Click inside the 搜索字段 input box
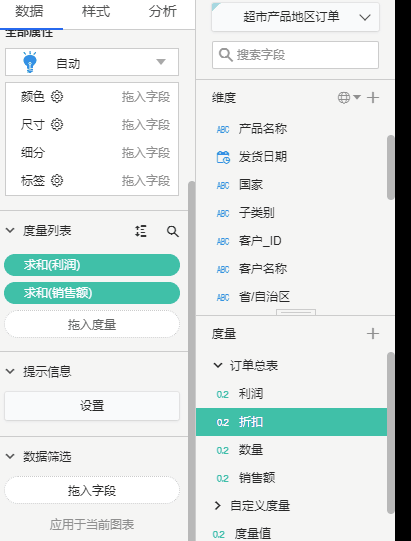This screenshot has width=411, height=541. point(295,55)
